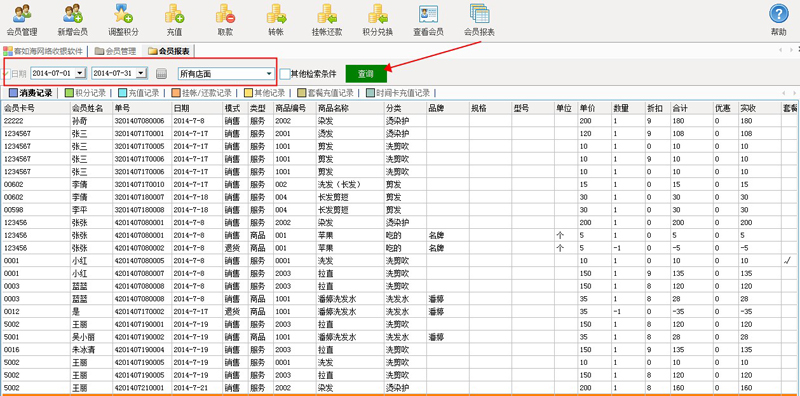Select the member name 吴小丽
Screen dimensions: 800x396
(84, 337)
